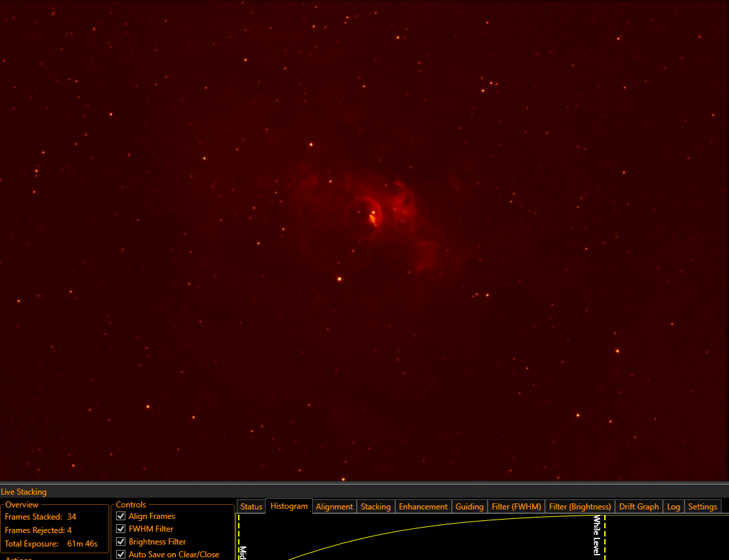Image resolution: width=729 pixels, height=560 pixels.
Task: Switch to the Guiding tab
Action: [x=469, y=507]
